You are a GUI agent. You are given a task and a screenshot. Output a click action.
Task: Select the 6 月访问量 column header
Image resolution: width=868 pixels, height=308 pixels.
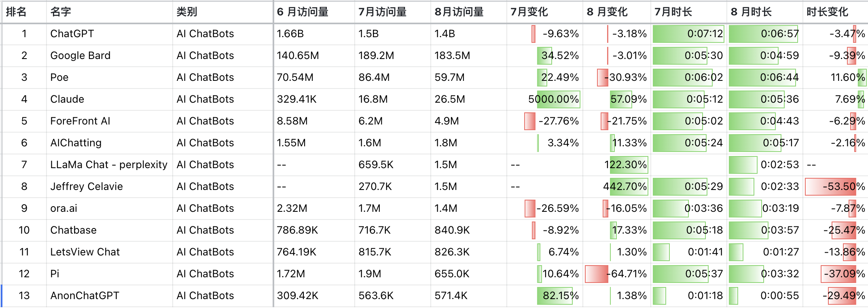click(314, 12)
